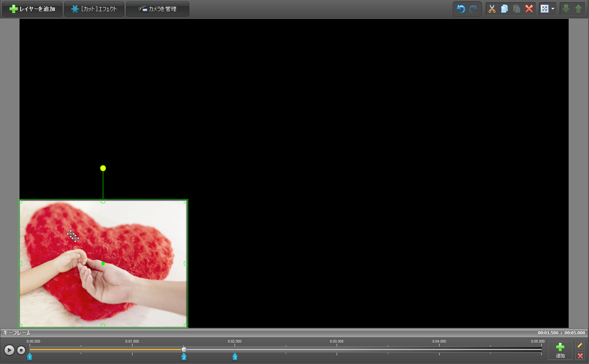
Task: Click the scissors cut icon
Action: click(492, 9)
